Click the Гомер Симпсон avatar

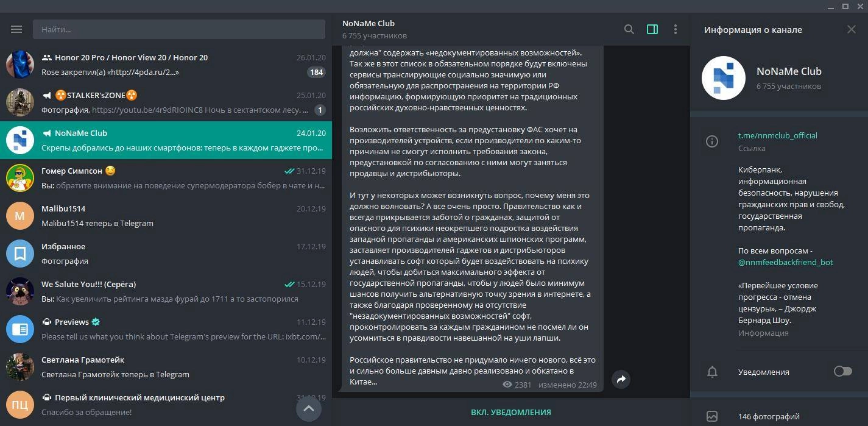(x=19, y=178)
